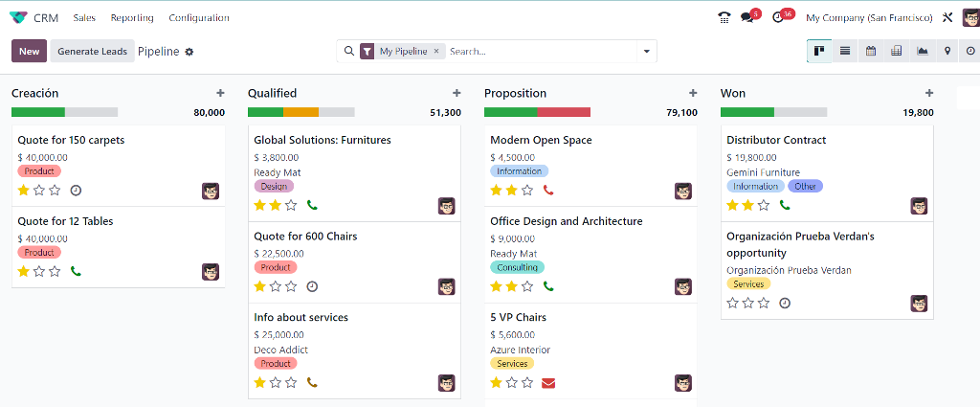This screenshot has height=407, width=980.
Task: Click green phone icon on Quote for 12 Tables
Action: [x=77, y=271]
